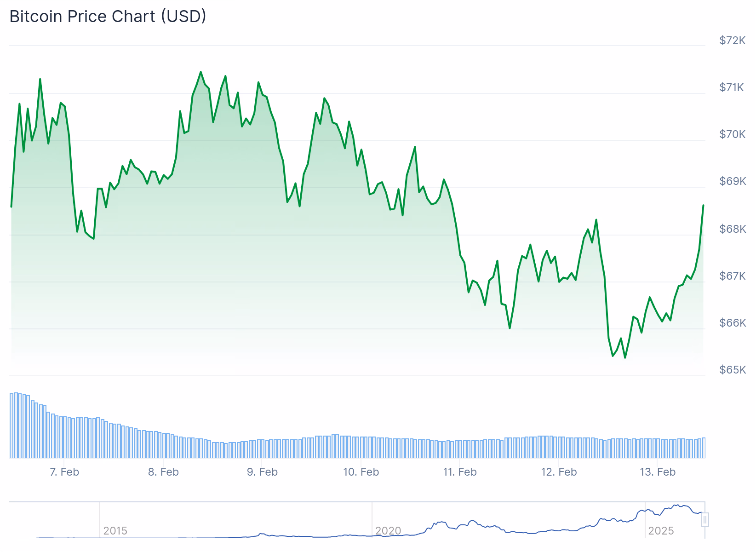Click the 12. Feb axis label
This screenshot has height=552, width=756.
click(x=559, y=472)
